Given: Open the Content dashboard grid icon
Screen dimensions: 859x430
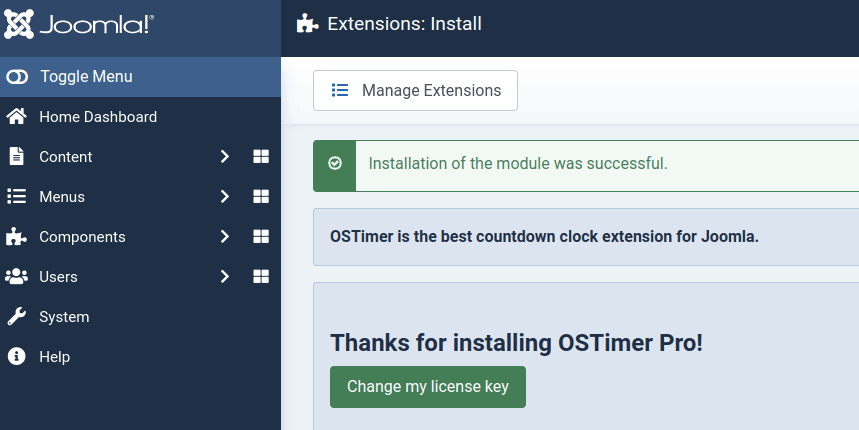Looking at the screenshot, I should tap(261, 157).
